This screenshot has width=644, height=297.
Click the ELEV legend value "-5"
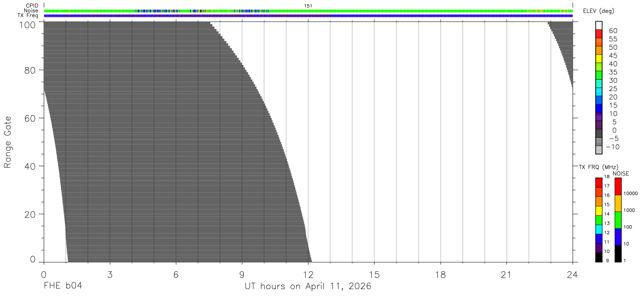point(614,139)
